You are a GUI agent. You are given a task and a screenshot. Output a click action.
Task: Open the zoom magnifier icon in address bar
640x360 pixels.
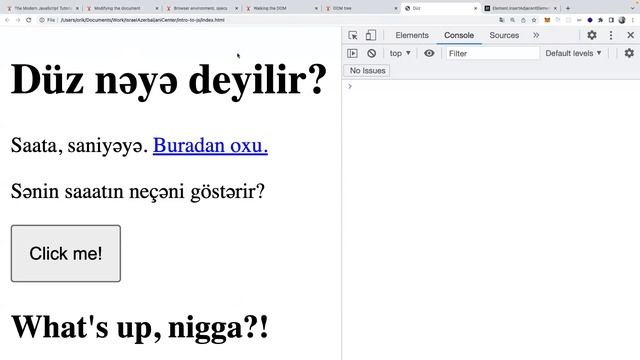pos(512,20)
